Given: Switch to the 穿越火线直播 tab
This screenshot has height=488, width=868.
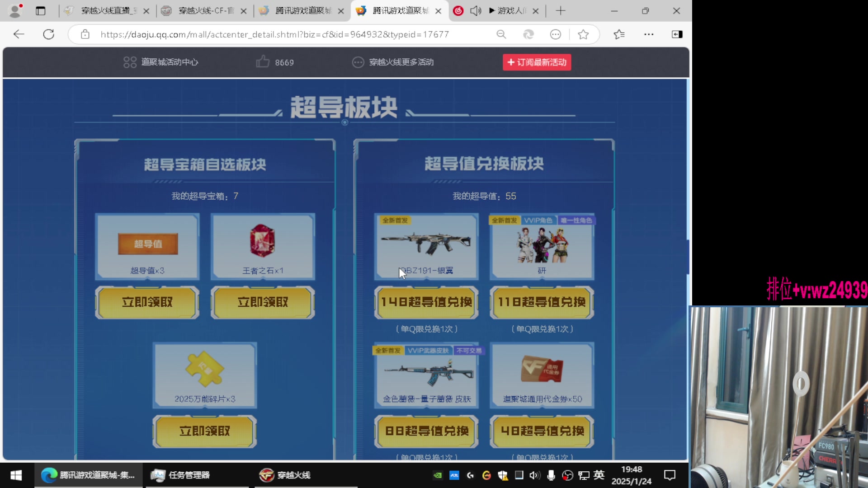Looking at the screenshot, I should pyautogui.click(x=107, y=11).
